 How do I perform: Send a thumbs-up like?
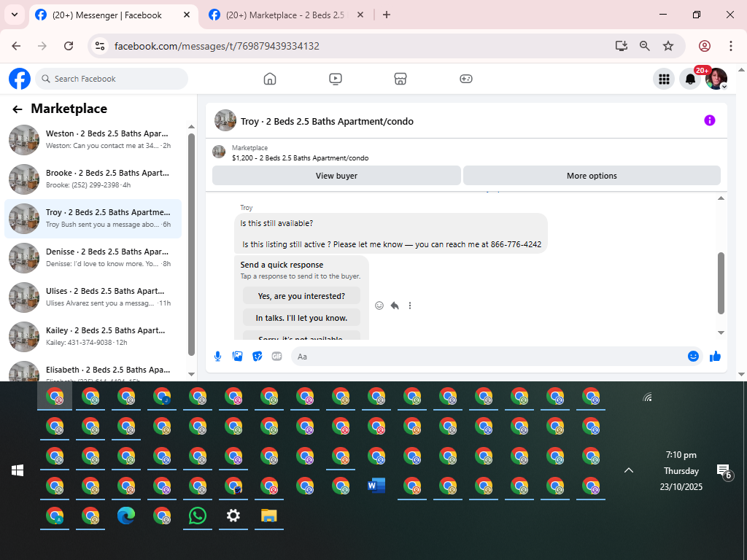coord(715,356)
